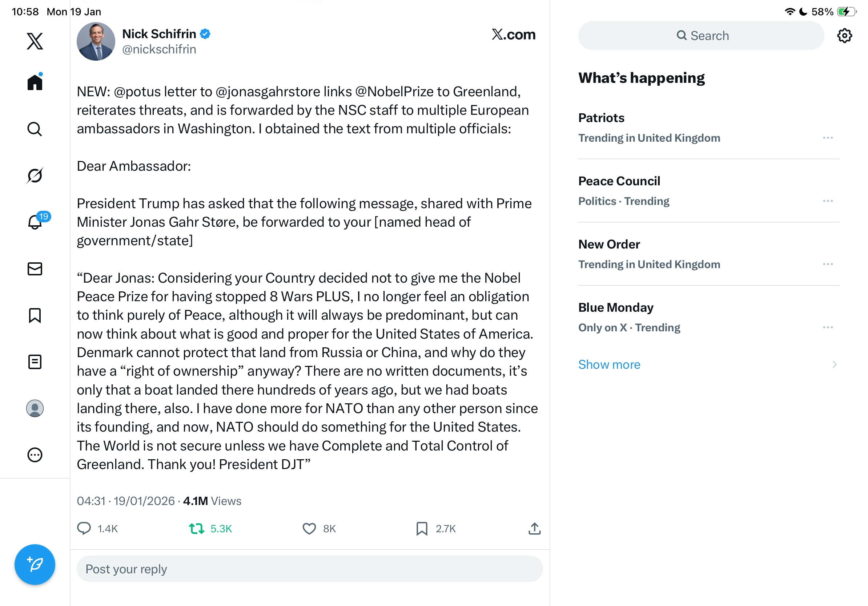This screenshot has height=606, width=868.
Task: Expand Show more trends
Action: tap(609, 364)
